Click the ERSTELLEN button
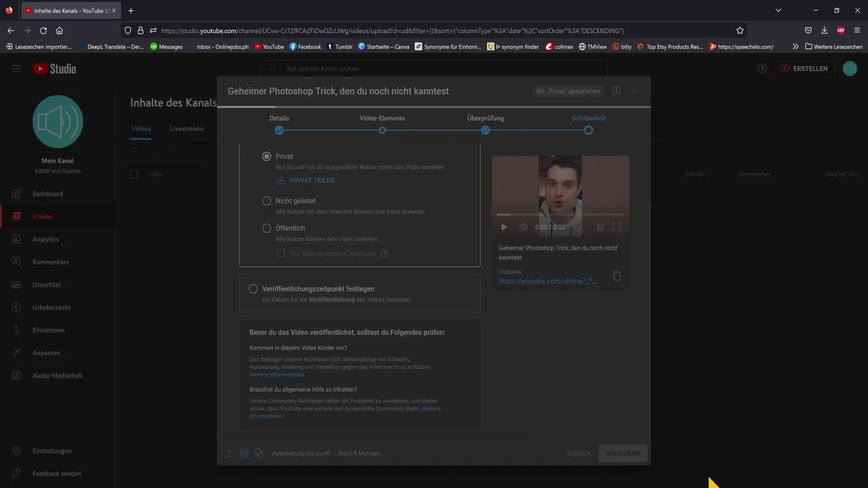Screen dimensions: 868x488 coord(804,69)
